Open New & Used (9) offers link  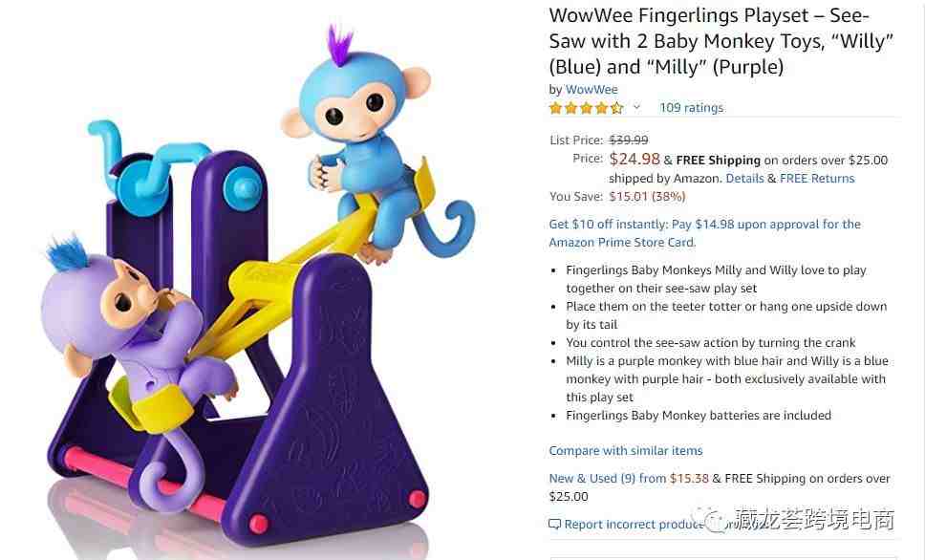(x=607, y=479)
